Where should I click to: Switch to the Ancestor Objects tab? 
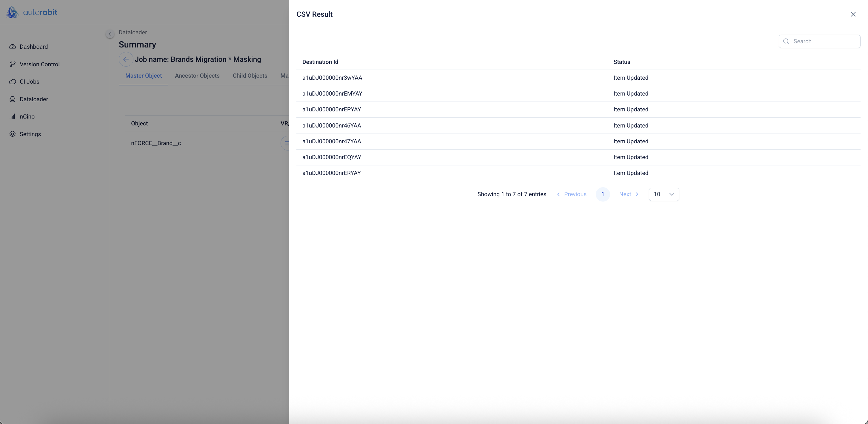pyautogui.click(x=197, y=76)
